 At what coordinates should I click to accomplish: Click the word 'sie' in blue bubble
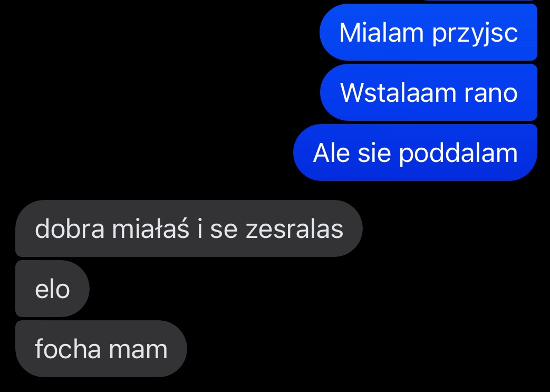tap(374, 152)
